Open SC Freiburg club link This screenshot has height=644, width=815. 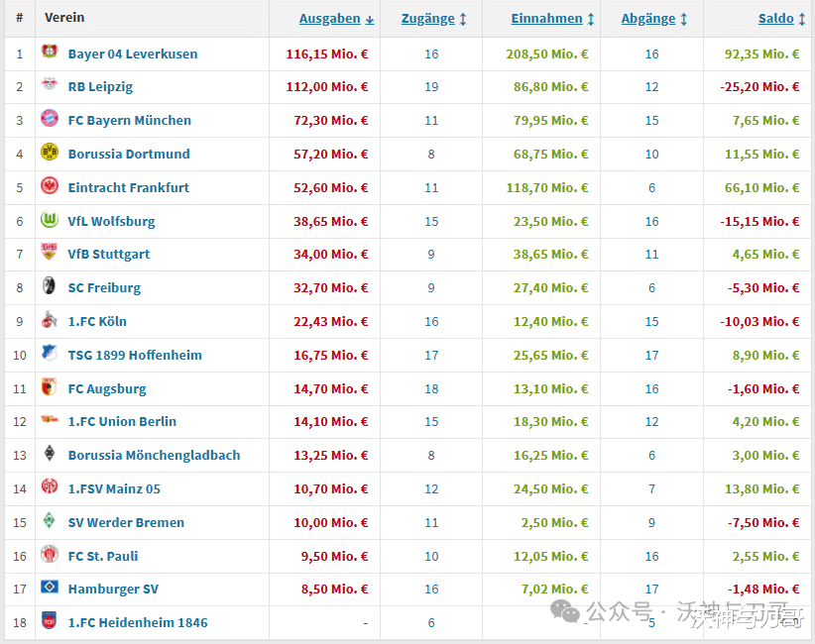104,288
